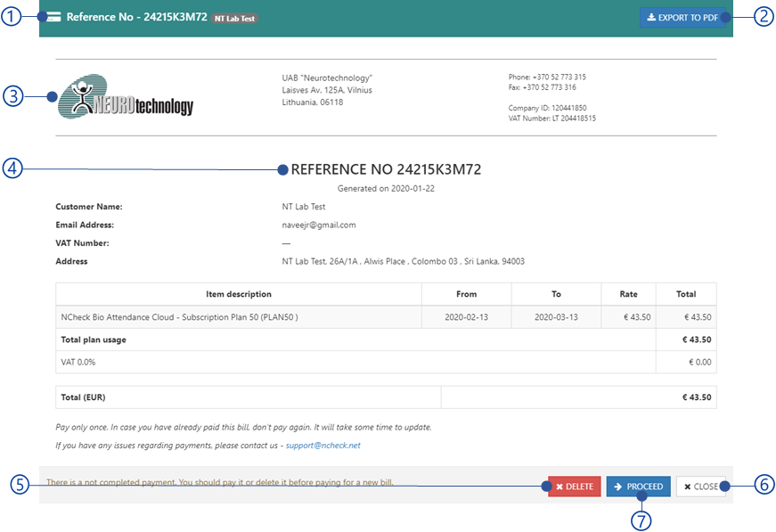Click the Customer Name value NT Lab Test
The image size is (776, 532).
[x=304, y=207]
